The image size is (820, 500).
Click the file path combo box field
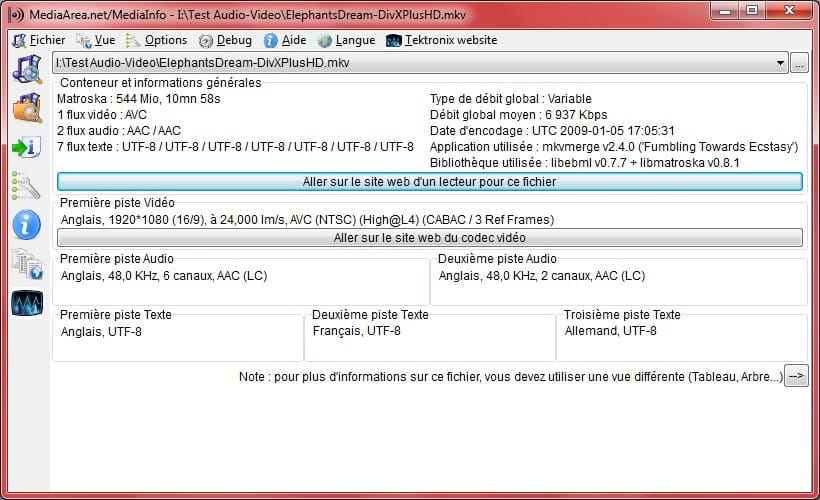pyautogui.click(x=420, y=63)
